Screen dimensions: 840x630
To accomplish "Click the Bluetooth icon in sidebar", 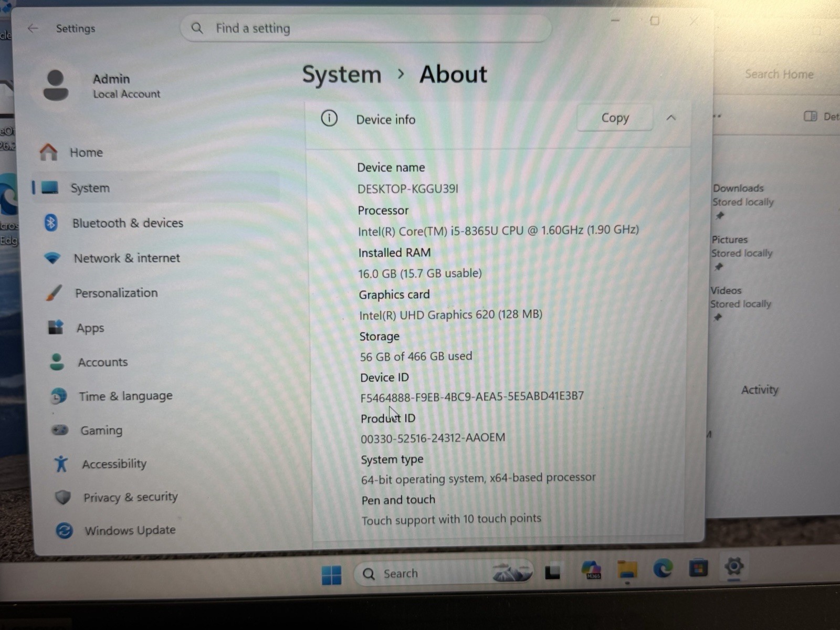I will coord(51,223).
